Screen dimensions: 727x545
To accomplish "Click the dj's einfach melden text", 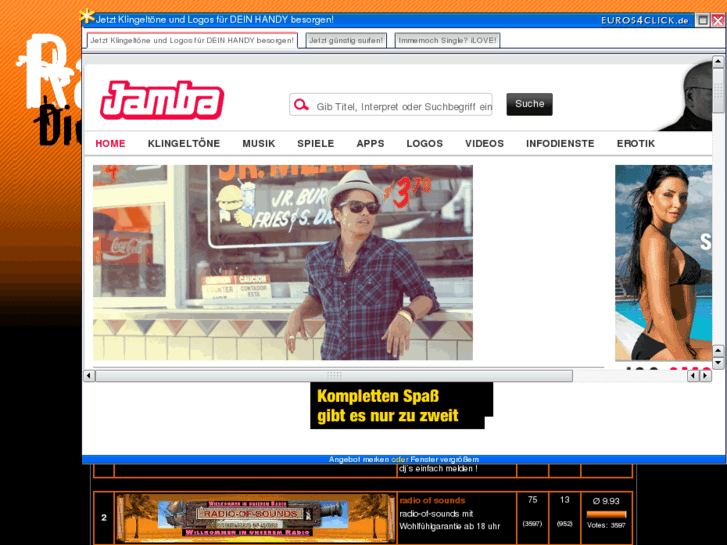I will (x=438, y=468).
